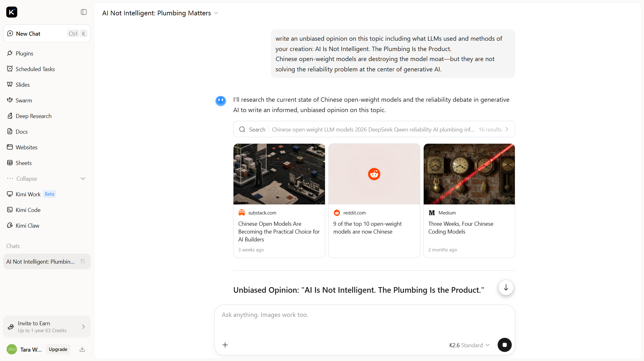
Task: Click the scroll-to-bottom arrow button
Action: click(x=506, y=287)
